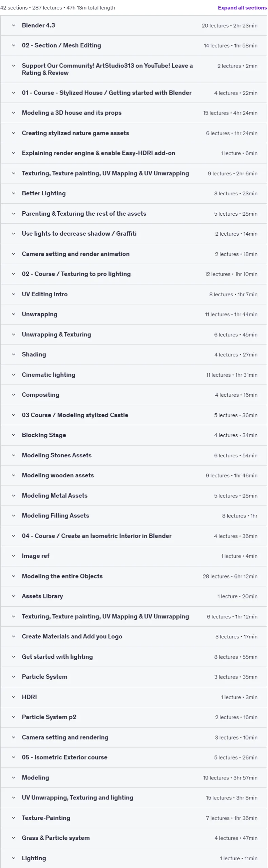
Task: Expand the Blender 4.3 section chevron
Action: [14, 25]
